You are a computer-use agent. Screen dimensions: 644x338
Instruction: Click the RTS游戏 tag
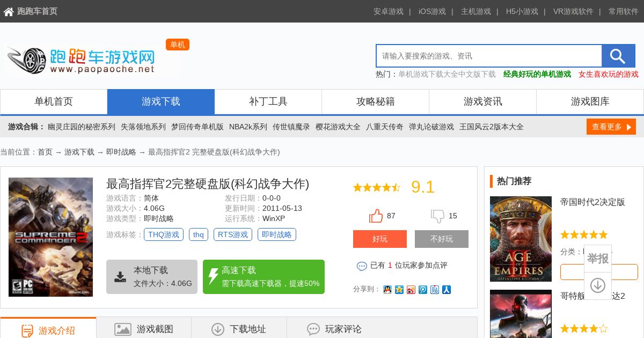pos(233,234)
